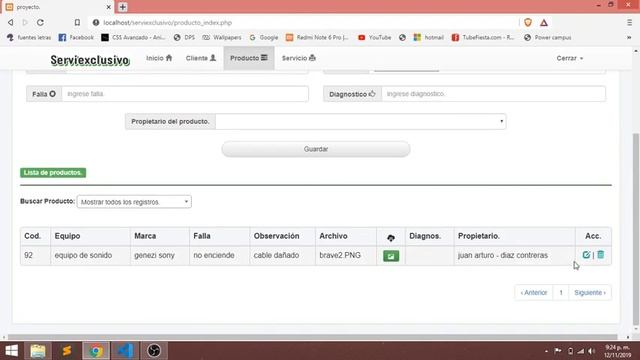Click the edit icon in row 92
This screenshot has height=360, width=640.
tap(586, 255)
